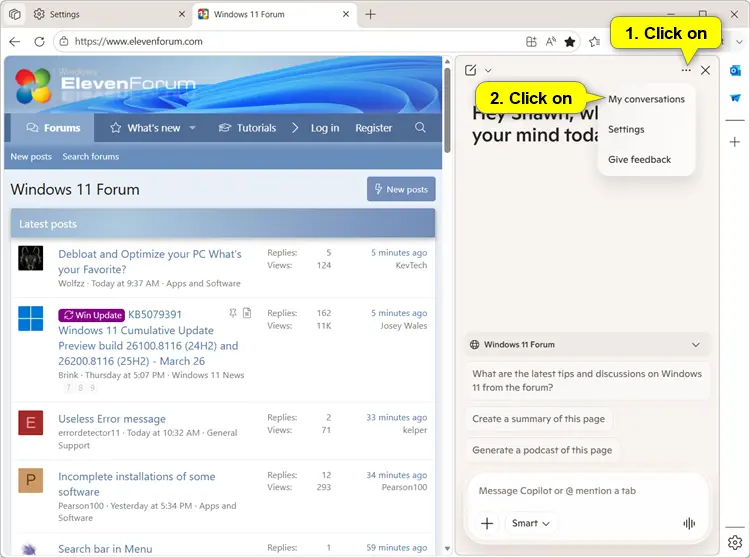Open sidebar settings gear icon

(x=735, y=543)
